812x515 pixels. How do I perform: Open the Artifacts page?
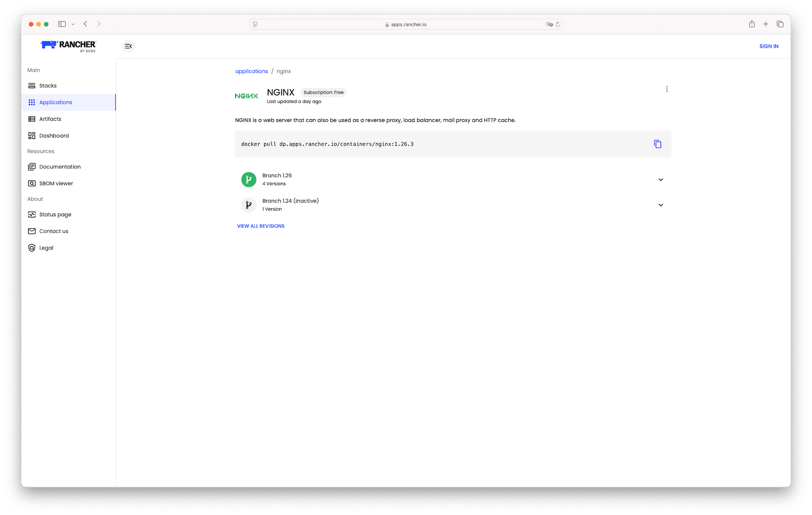[x=50, y=119]
